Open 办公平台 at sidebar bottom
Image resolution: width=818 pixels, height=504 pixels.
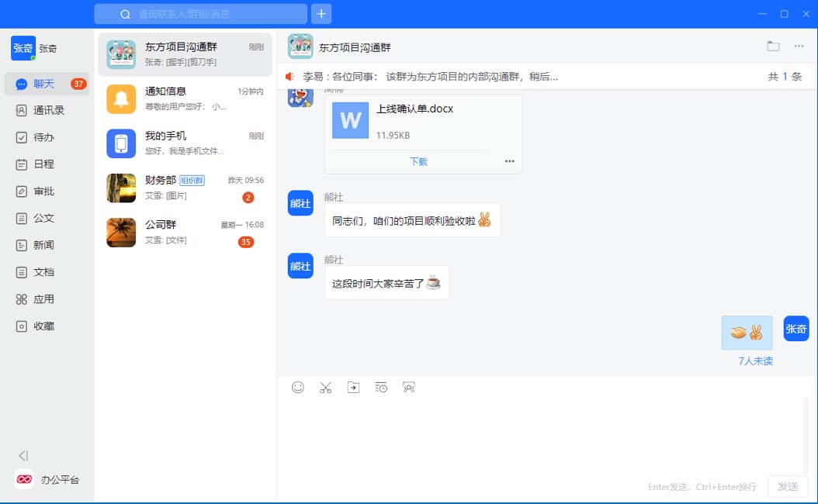47,480
